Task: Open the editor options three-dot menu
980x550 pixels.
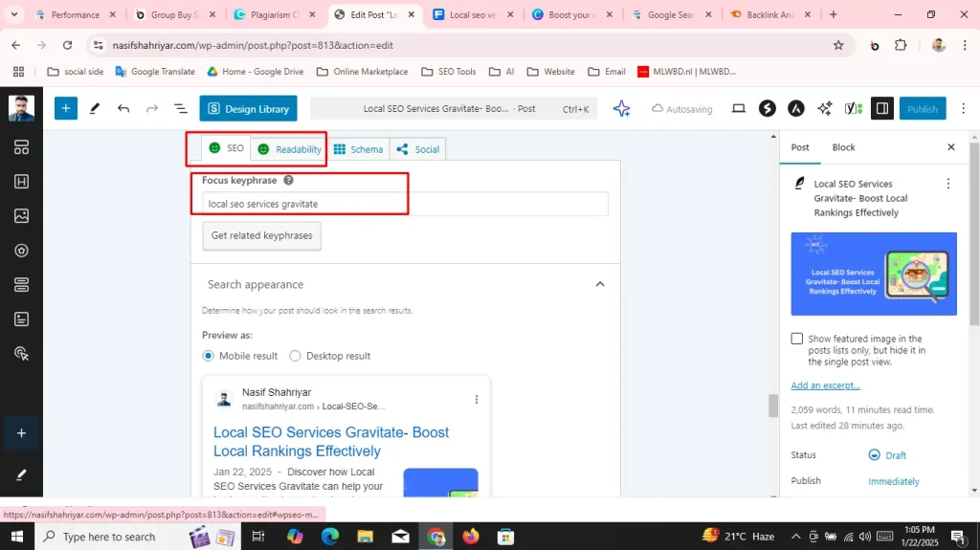Action: [x=963, y=109]
